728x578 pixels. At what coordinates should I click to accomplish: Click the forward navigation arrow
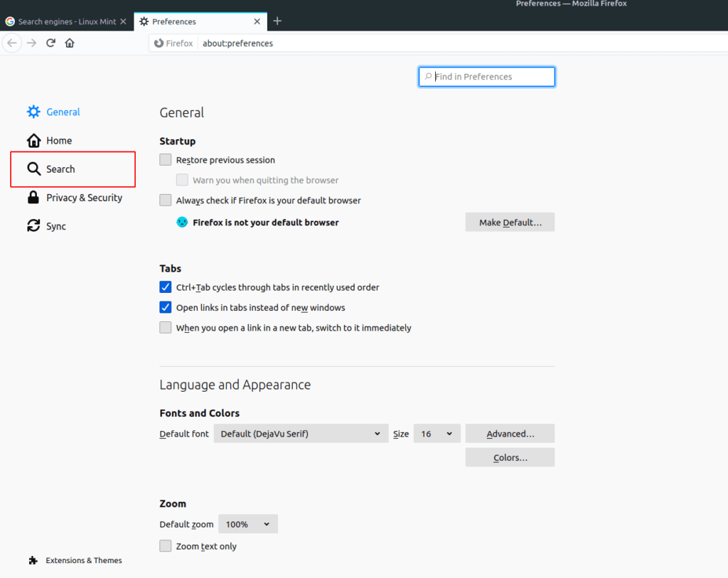pos(31,43)
